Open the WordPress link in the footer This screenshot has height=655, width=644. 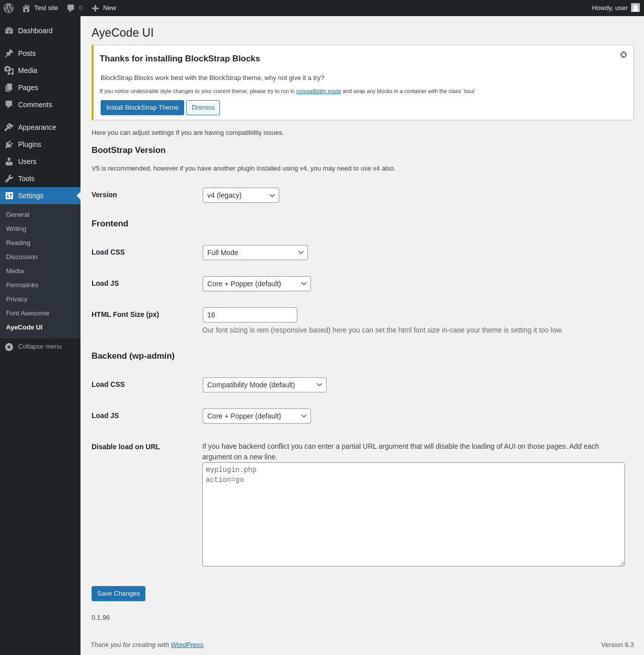click(187, 644)
